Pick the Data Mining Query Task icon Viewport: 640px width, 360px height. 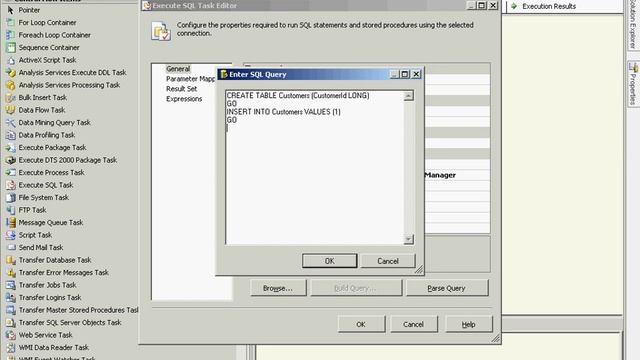11,122
